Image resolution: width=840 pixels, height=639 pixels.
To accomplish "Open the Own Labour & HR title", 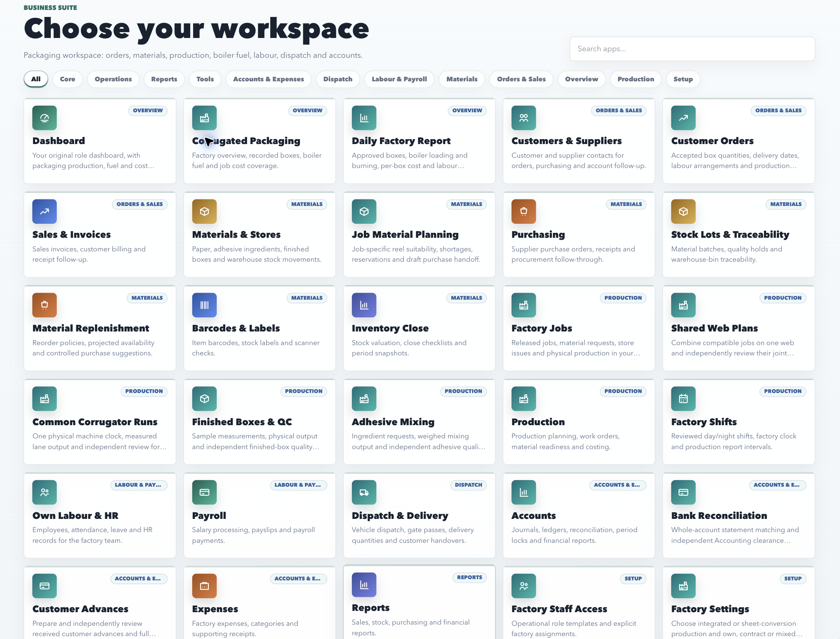I will [x=76, y=516].
